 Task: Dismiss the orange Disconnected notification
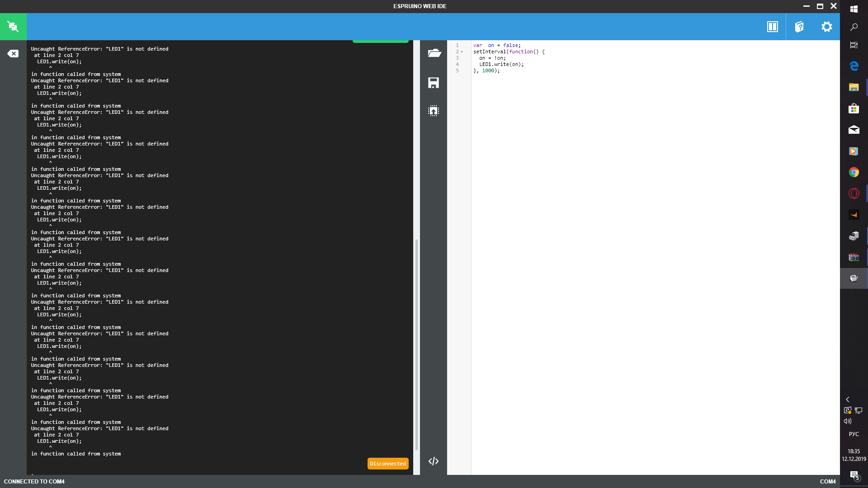(x=388, y=464)
